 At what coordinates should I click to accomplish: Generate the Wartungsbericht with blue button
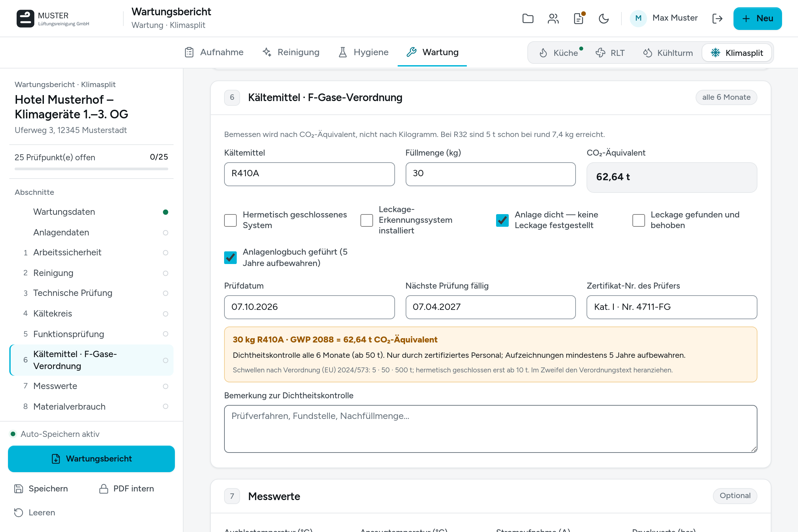[x=91, y=459]
